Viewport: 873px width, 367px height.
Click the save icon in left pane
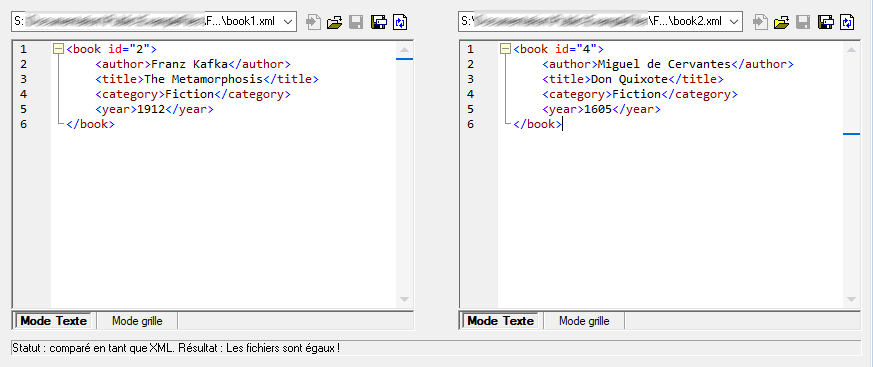pos(356,22)
